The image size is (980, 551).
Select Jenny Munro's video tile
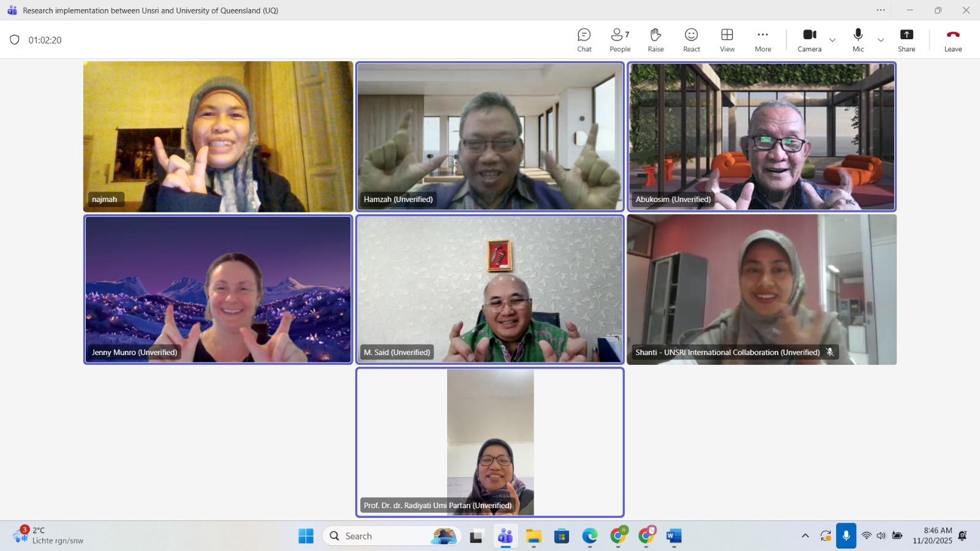point(218,289)
